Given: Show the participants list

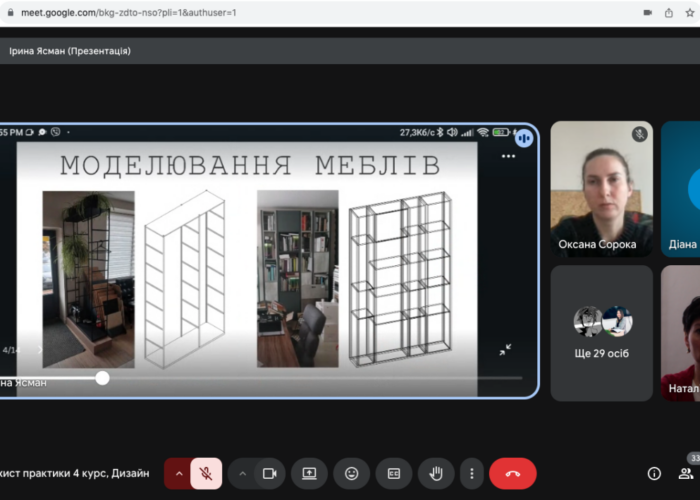Looking at the screenshot, I should 686,473.
